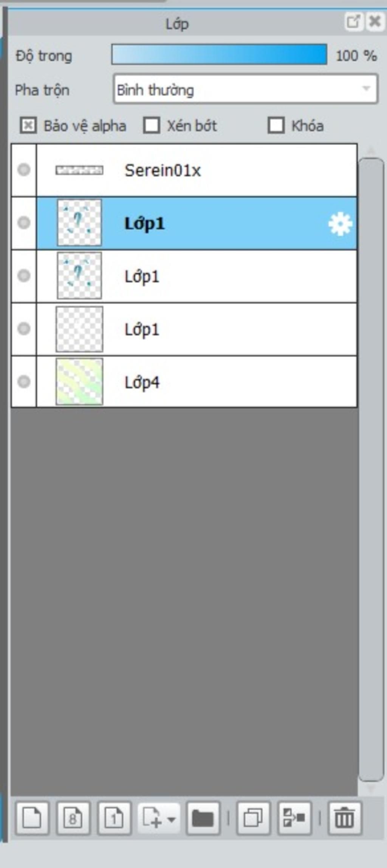This screenshot has height=868, width=387.
Task: Uncheck the Bảo vệ alpha checkbox
Action: click(x=28, y=125)
